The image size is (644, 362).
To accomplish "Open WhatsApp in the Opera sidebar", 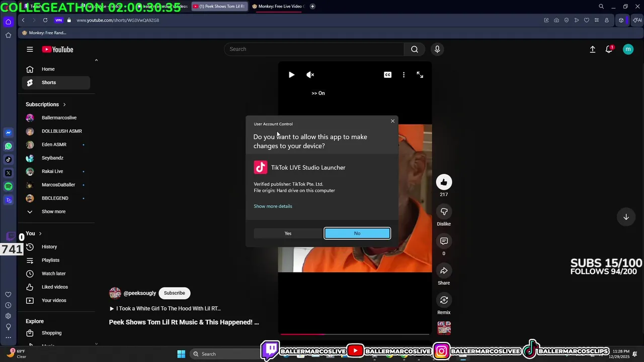I will coord(8,146).
